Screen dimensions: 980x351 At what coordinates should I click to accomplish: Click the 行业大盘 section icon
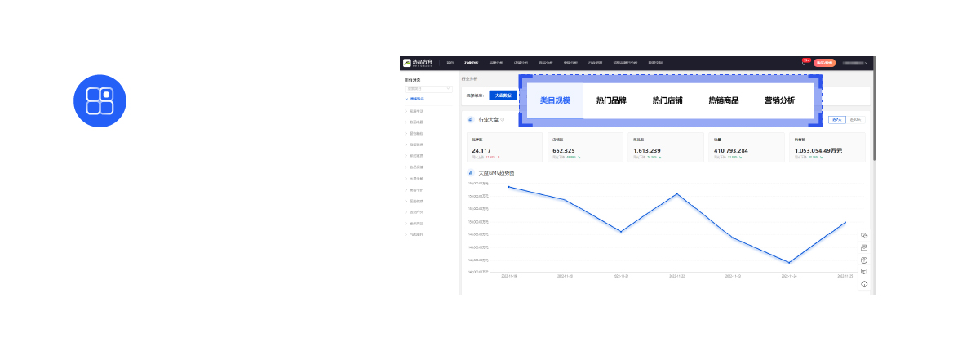click(471, 120)
